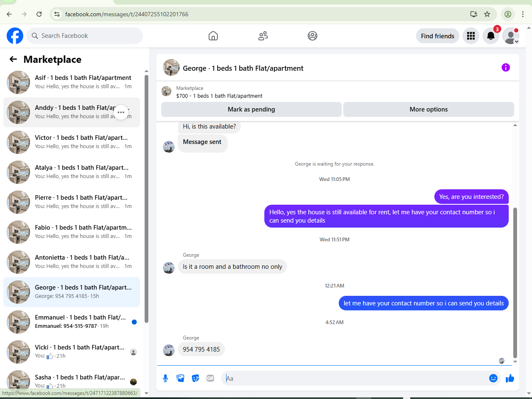Open Fabio's apartment conversation
The image size is (532, 399).
click(x=71, y=232)
